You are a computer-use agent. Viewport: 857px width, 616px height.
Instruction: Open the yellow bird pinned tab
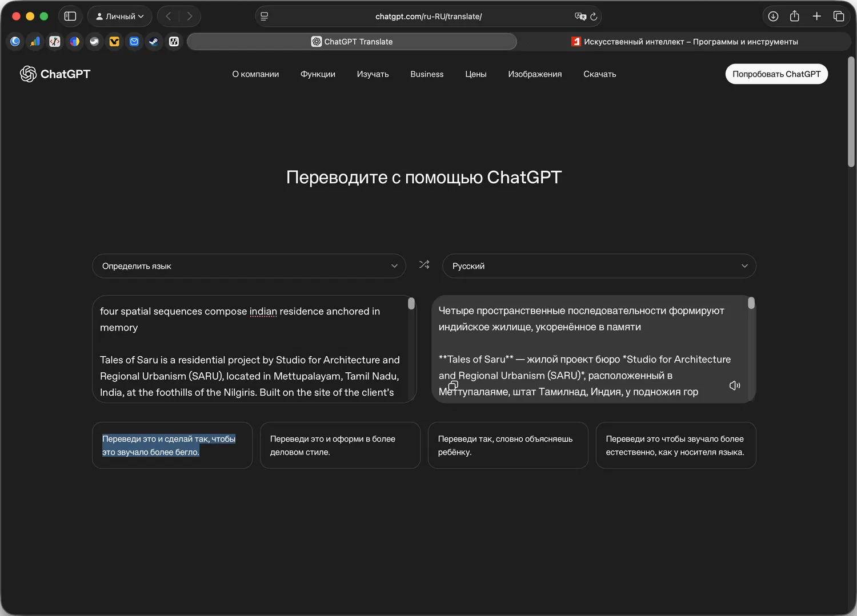[114, 42]
